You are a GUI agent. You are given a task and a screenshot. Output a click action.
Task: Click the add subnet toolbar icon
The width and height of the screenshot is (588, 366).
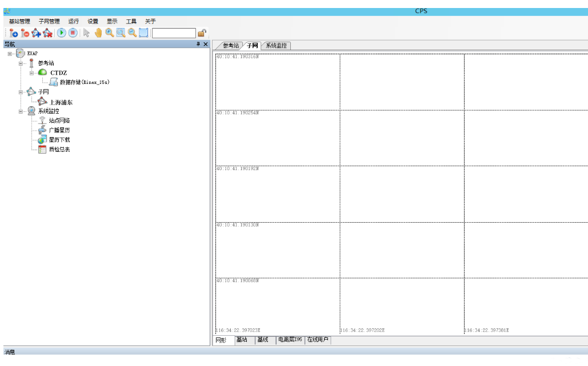coord(37,33)
